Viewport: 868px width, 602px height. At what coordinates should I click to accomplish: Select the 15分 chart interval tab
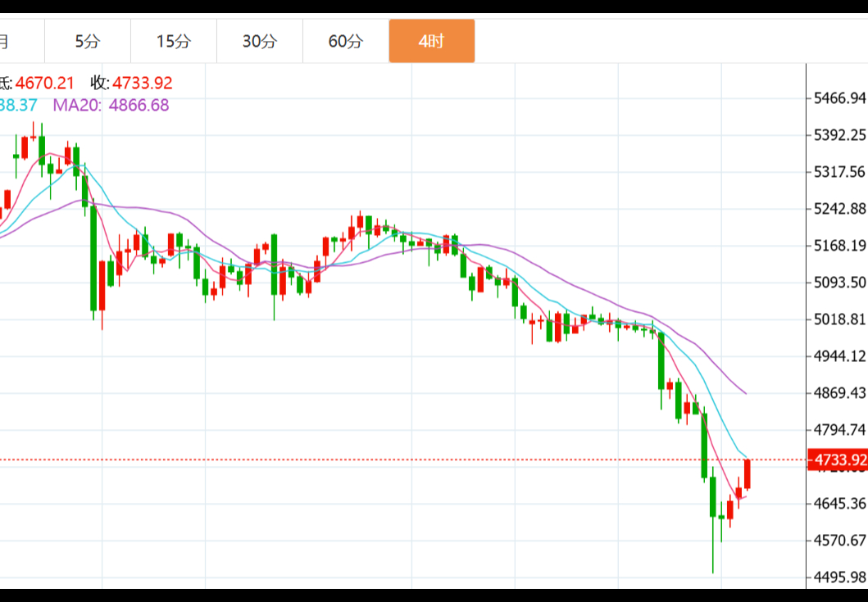(173, 41)
